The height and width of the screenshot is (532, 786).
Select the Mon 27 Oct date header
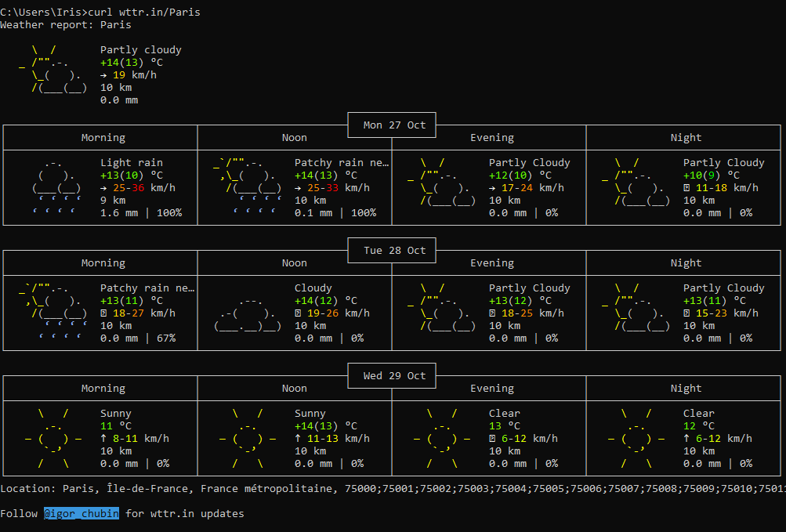394,125
